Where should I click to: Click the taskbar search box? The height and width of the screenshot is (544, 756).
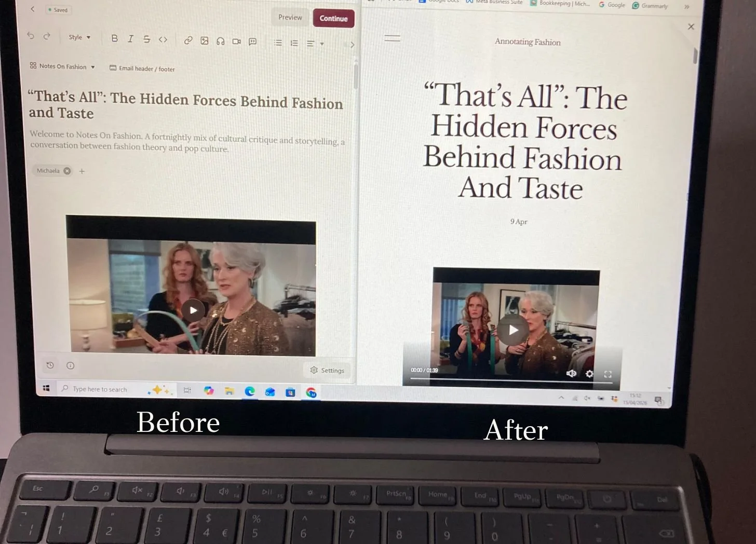click(x=117, y=389)
